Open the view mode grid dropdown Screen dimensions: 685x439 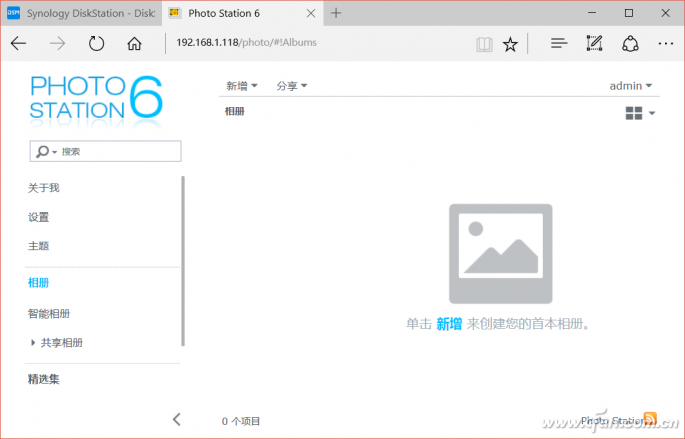(x=640, y=113)
